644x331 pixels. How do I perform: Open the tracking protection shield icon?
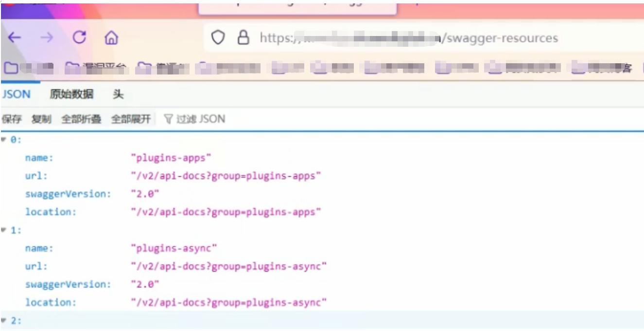[x=218, y=38]
